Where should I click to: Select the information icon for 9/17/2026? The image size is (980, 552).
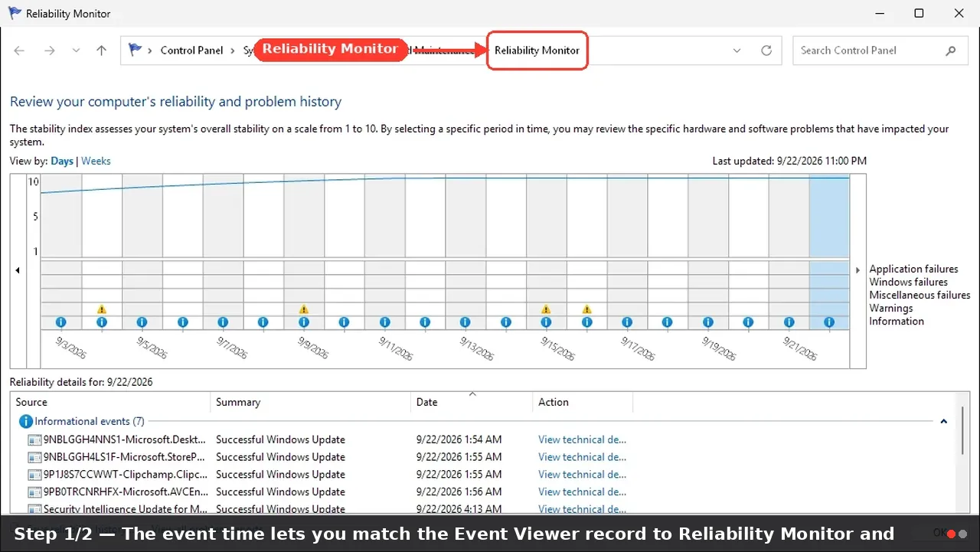[x=627, y=322]
